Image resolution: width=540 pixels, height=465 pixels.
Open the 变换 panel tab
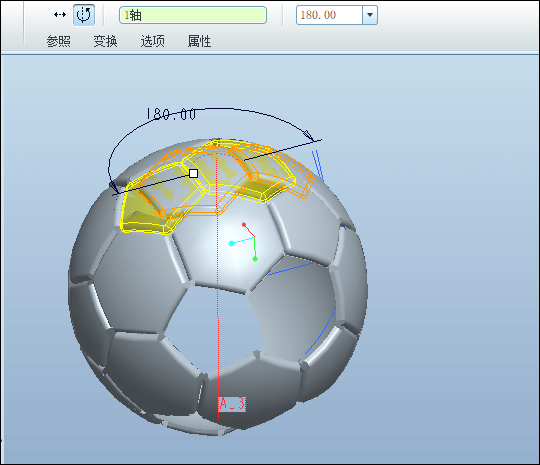point(105,41)
